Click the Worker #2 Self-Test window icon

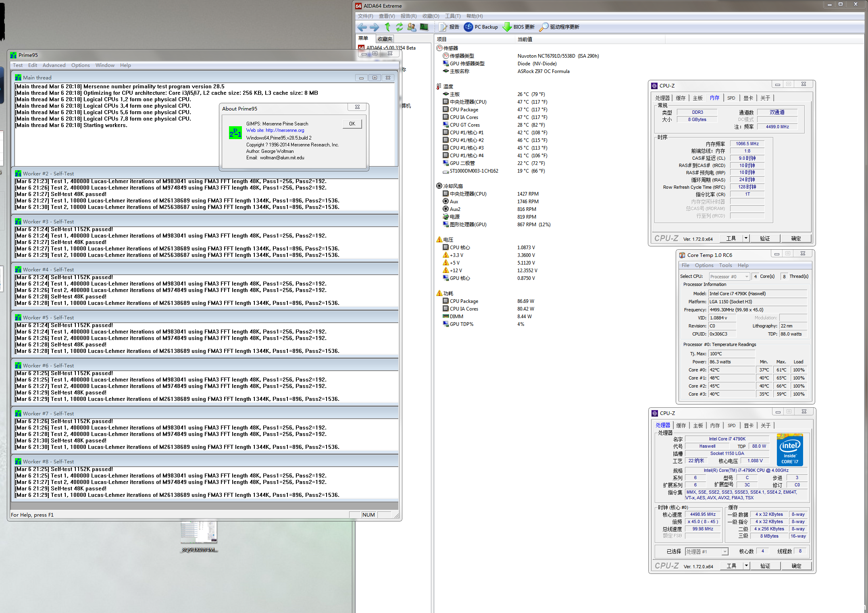18,173
